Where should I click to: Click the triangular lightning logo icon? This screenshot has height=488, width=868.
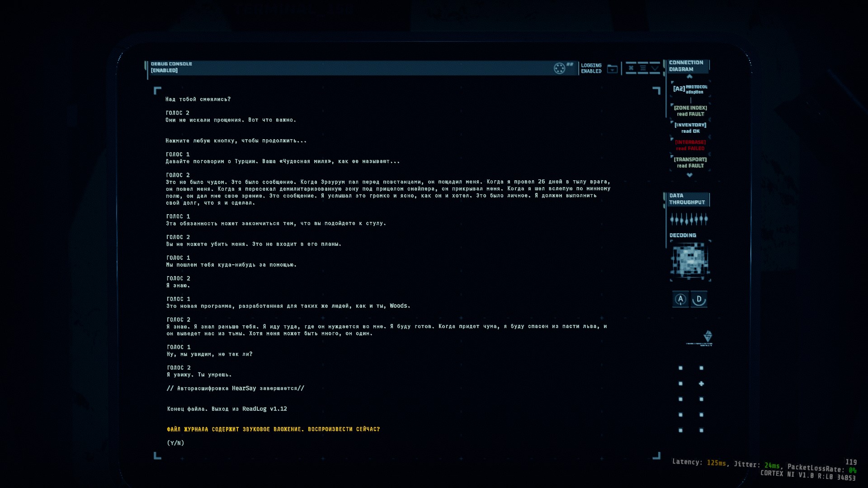tap(708, 336)
